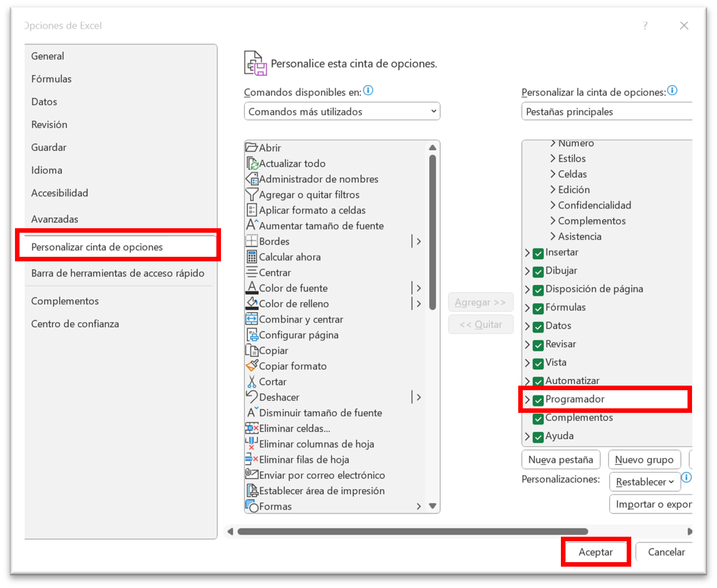The height and width of the screenshot is (588, 717).
Task: Toggle the Programador checkbox
Action: [538, 400]
